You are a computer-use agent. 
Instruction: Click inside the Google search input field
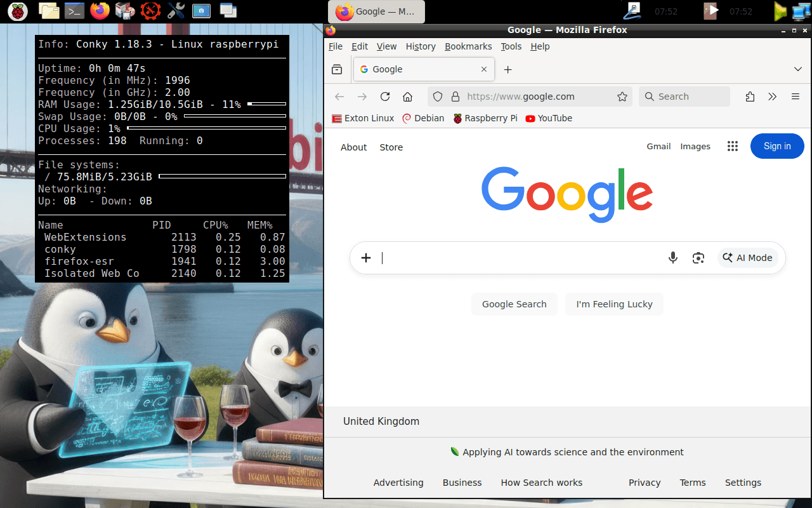tap(507, 258)
